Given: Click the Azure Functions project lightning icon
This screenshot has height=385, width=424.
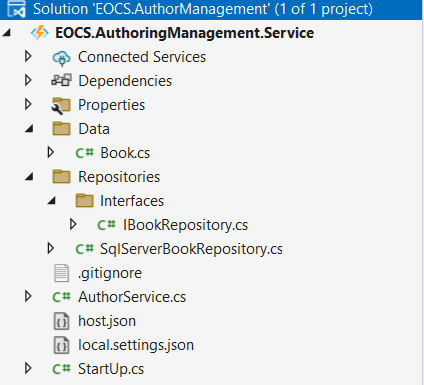Looking at the screenshot, I should (x=39, y=33).
